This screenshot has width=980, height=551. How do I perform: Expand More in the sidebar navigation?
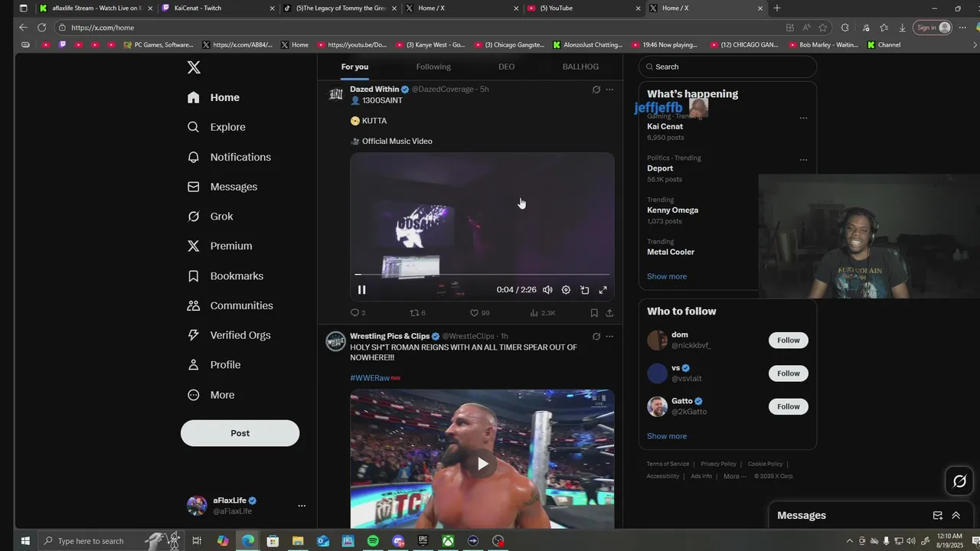click(x=212, y=395)
